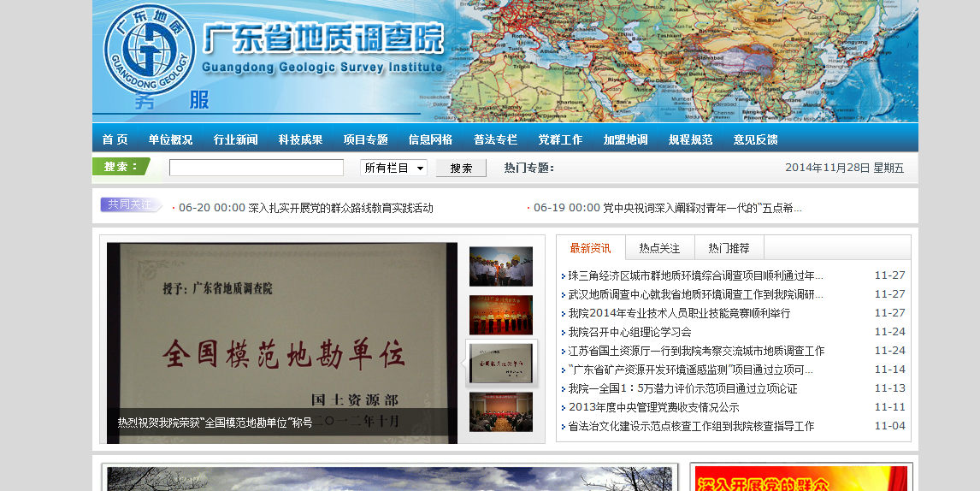Image resolution: width=980 pixels, height=491 pixels.
Task: Focus the search text input field
Action: click(257, 168)
